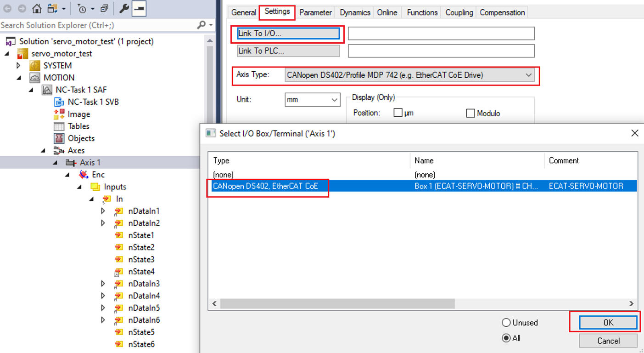
Task: Enable the µm position checkbox
Action: pyautogui.click(x=398, y=113)
